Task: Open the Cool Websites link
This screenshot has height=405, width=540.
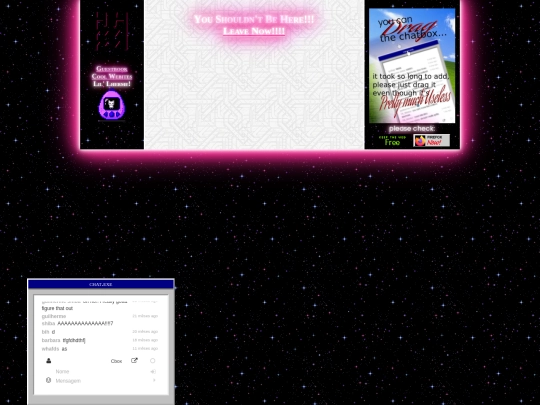Action: pyautogui.click(x=112, y=76)
